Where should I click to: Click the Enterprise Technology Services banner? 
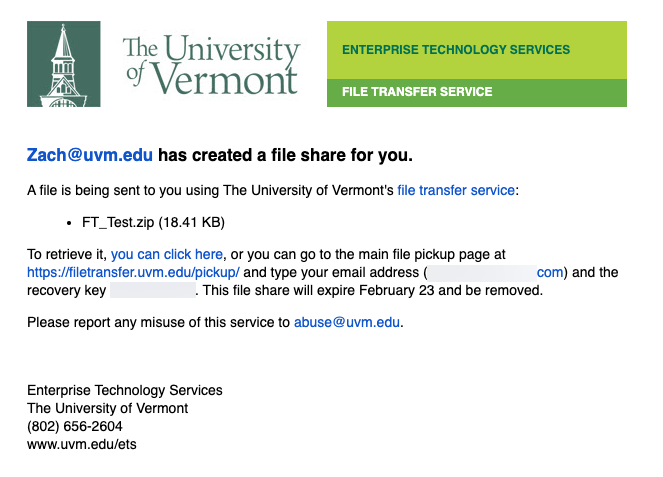(477, 50)
